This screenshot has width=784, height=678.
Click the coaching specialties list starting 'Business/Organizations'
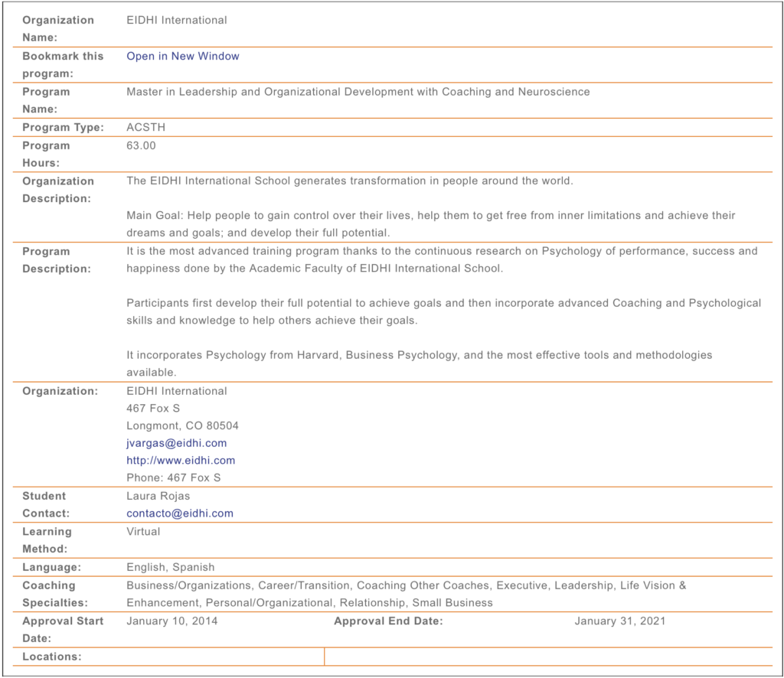[407, 594]
